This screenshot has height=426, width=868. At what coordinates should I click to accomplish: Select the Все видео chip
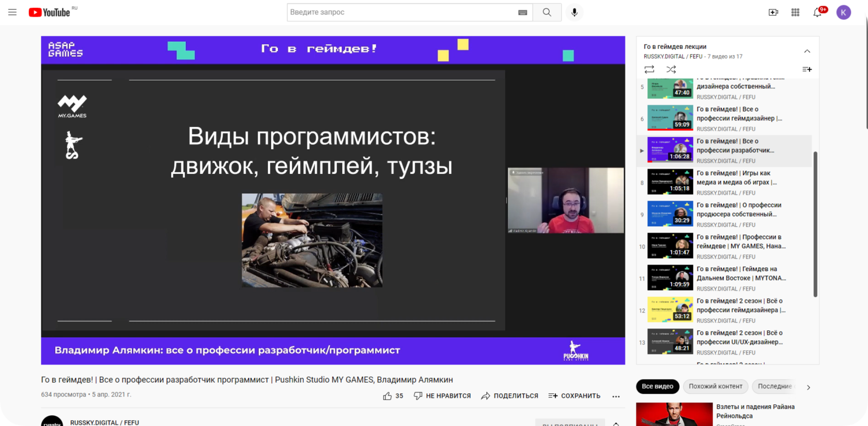[x=657, y=387]
